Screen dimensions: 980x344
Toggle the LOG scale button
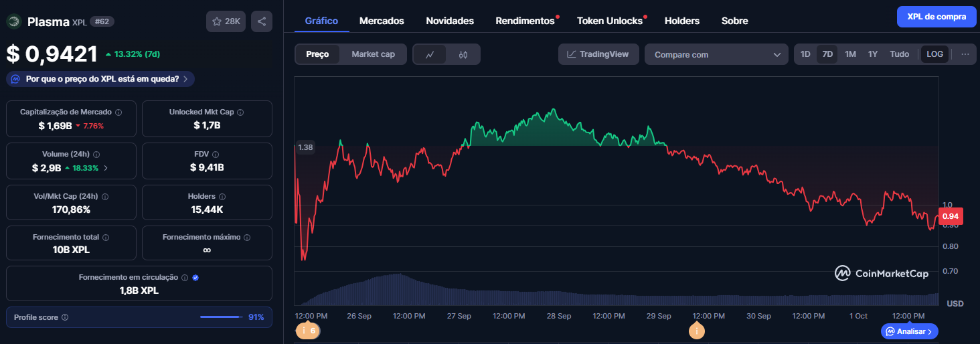pyautogui.click(x=934, y=54)
